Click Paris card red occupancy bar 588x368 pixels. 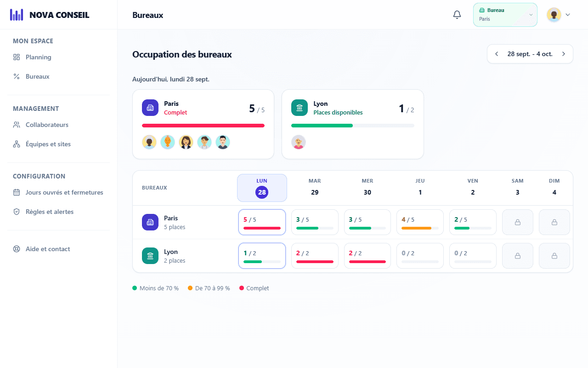click(203, 126)
